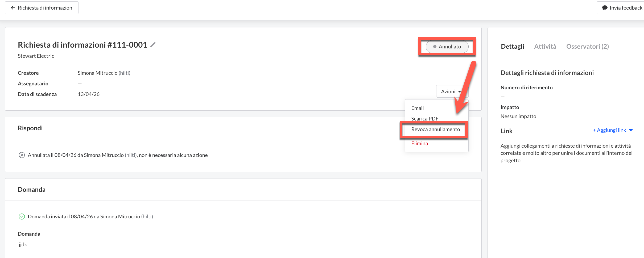Click the green checkmark icon beside Domanda inviata
The image size is (644, 258).
click(22, 217)
